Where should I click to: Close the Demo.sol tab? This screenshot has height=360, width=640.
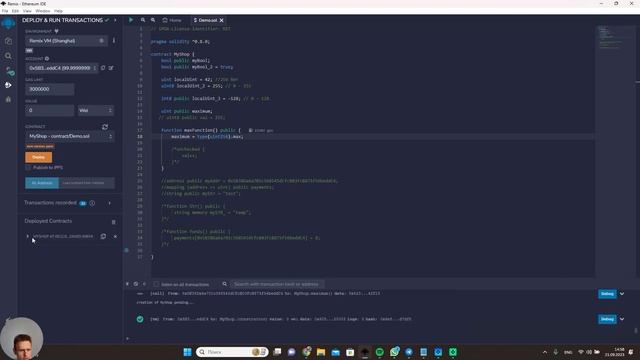click(x=222, y=20)
